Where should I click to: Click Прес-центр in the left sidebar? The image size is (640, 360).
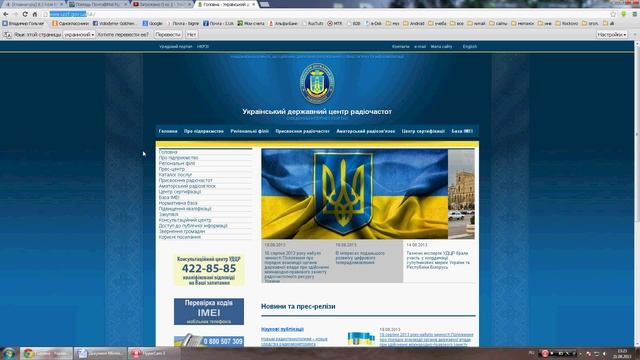[x=172, y=169]
